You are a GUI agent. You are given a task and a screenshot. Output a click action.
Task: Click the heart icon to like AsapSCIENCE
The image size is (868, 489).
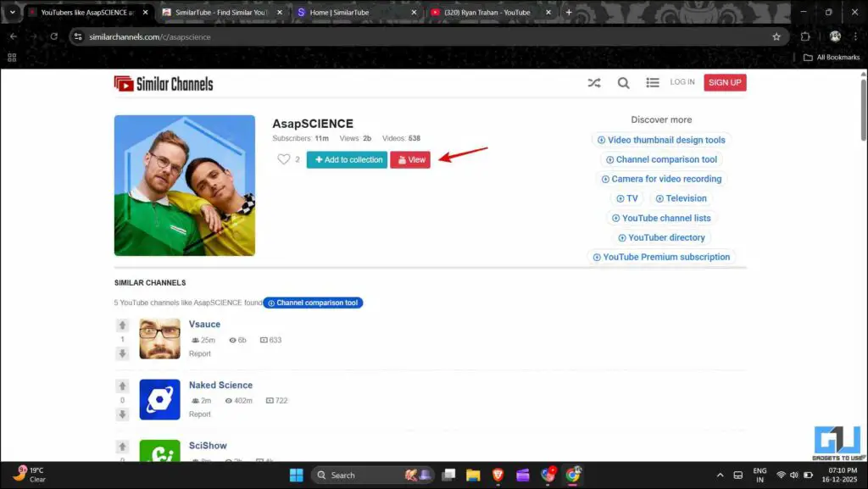(x=284, y=159)
